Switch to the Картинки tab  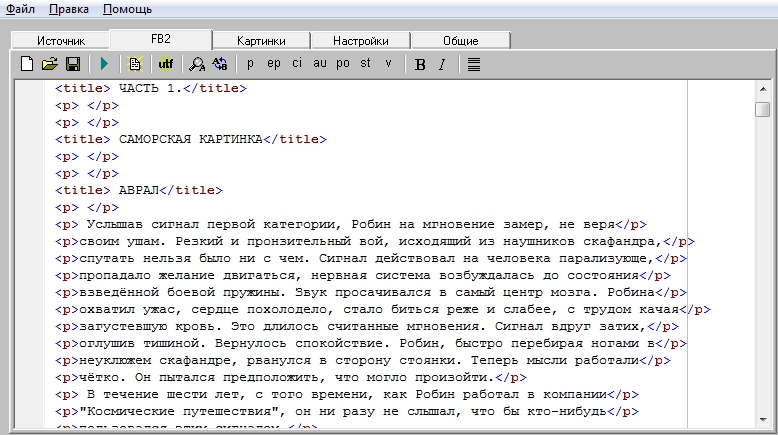tap(261, 41)
